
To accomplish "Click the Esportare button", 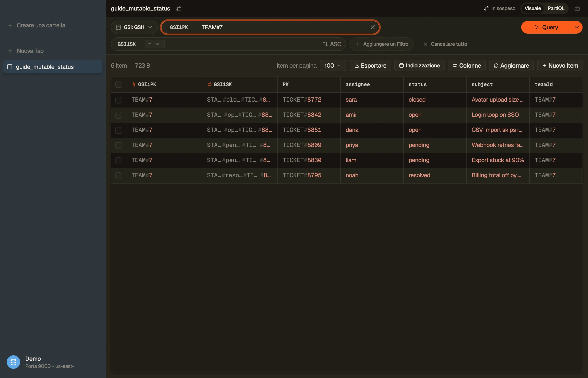I will click(x=370, y=66).
